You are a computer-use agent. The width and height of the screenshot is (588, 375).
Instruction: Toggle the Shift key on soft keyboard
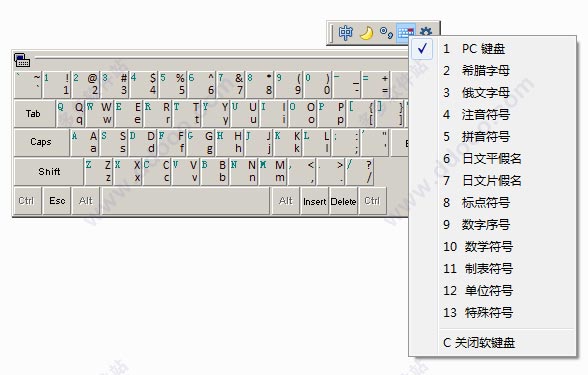tap(49, 172)
